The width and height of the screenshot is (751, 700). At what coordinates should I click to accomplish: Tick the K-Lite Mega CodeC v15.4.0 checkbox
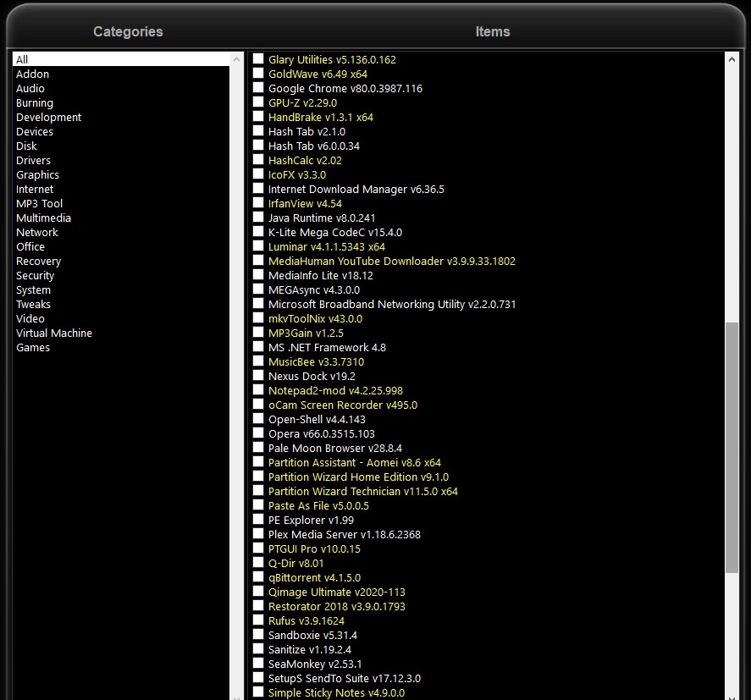click(258, 231)
